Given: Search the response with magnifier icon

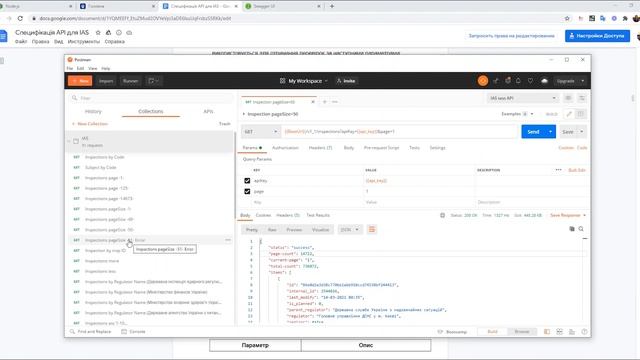Looking at the screenshot, I should coord(581,229).
